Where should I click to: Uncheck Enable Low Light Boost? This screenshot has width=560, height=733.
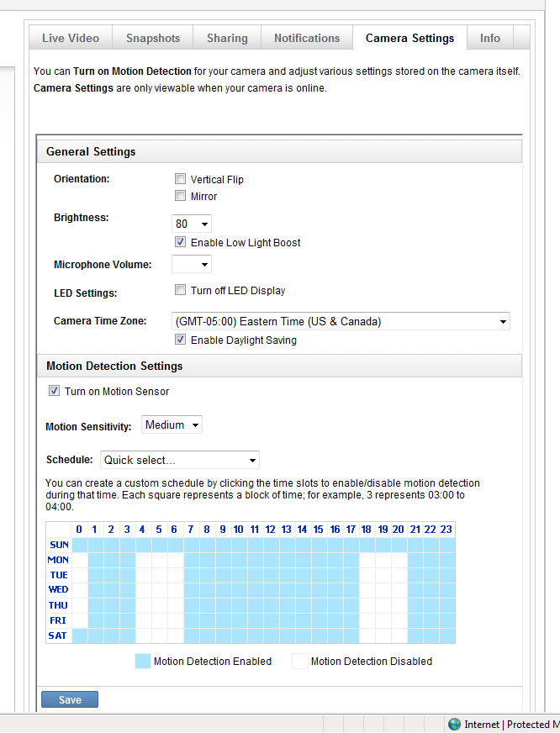point(180,242)
